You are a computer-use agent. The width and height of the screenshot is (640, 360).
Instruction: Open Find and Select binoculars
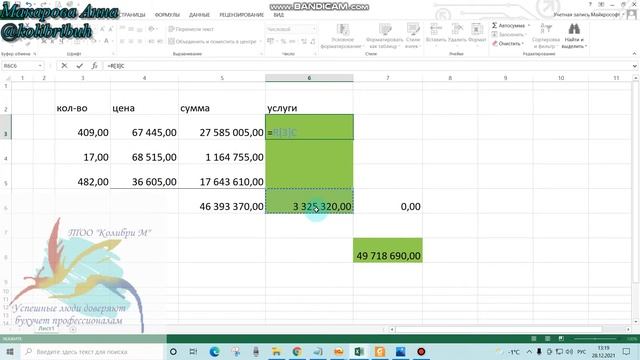click(574, 36)
